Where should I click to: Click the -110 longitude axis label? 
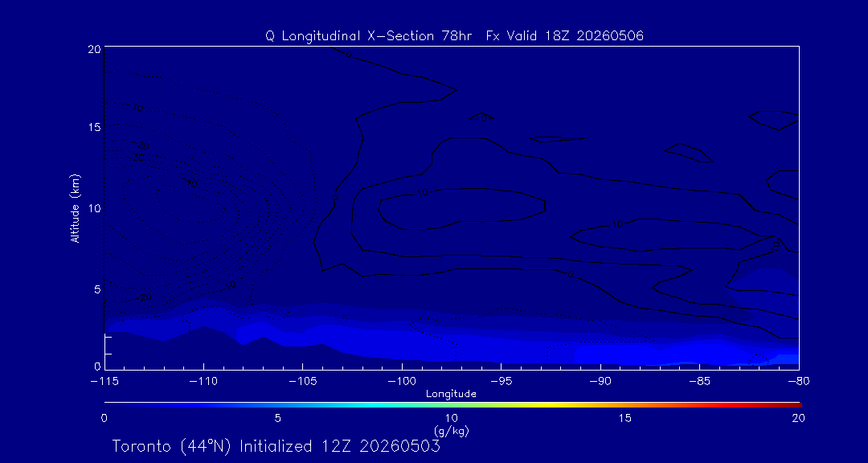click(x=203, y=382)
